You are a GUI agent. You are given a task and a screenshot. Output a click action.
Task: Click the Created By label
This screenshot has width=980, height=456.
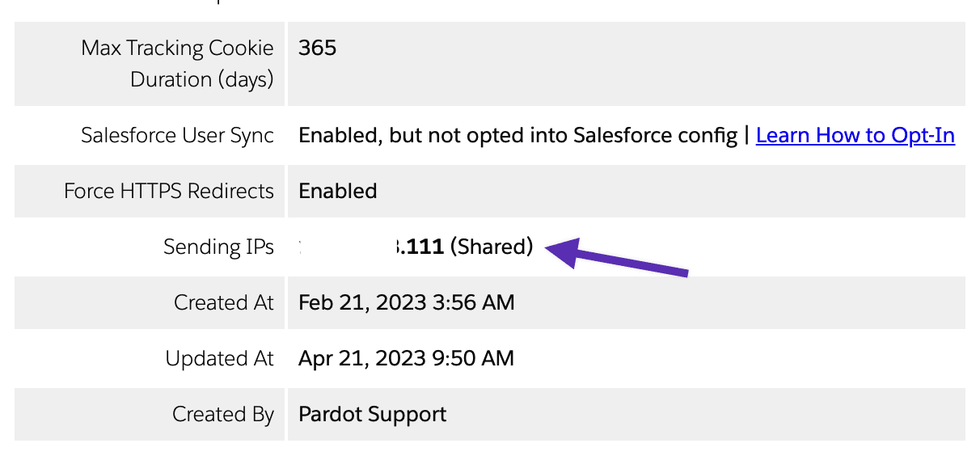coord(223,414)
